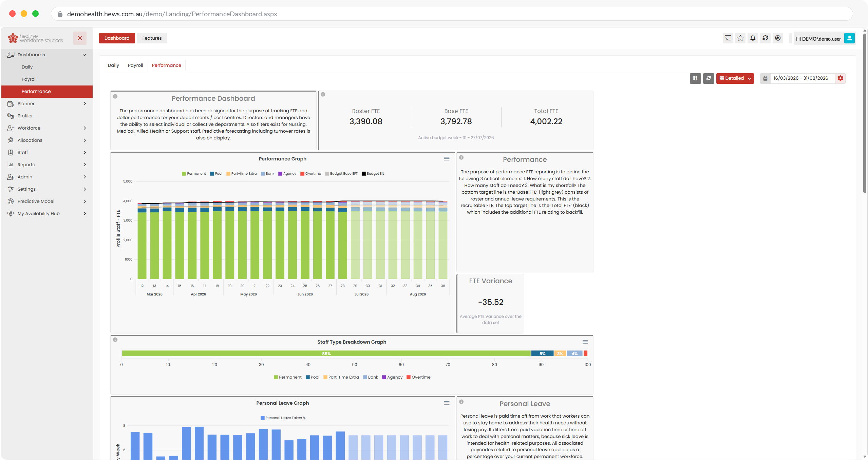The image size is (868, 460).
Task: Click the favourites star icon
Action: pos(740,38)
